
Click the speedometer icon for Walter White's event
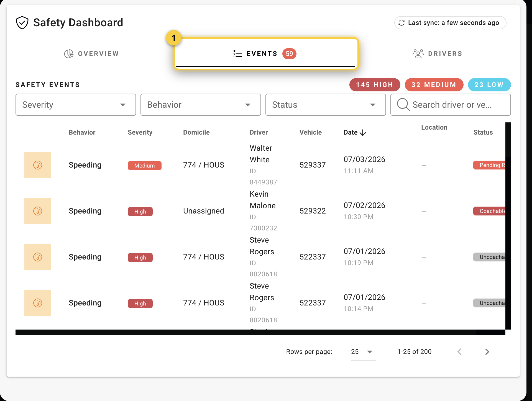38,165
